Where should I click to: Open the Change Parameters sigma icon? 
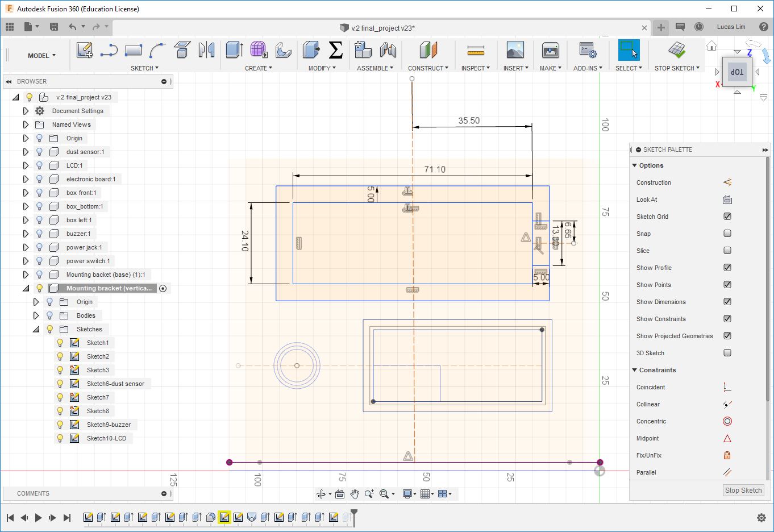(x=336, y=50)
